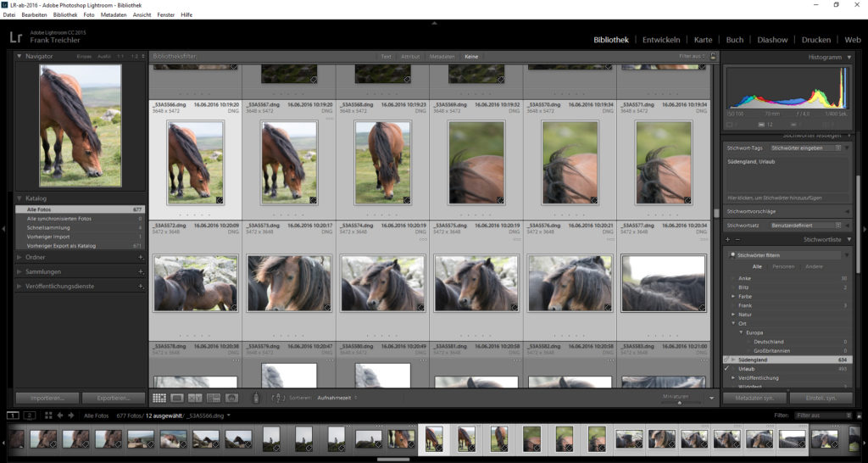Open the survey view icon
Screen dimensions: 868x463
click(x=213, y=398)
